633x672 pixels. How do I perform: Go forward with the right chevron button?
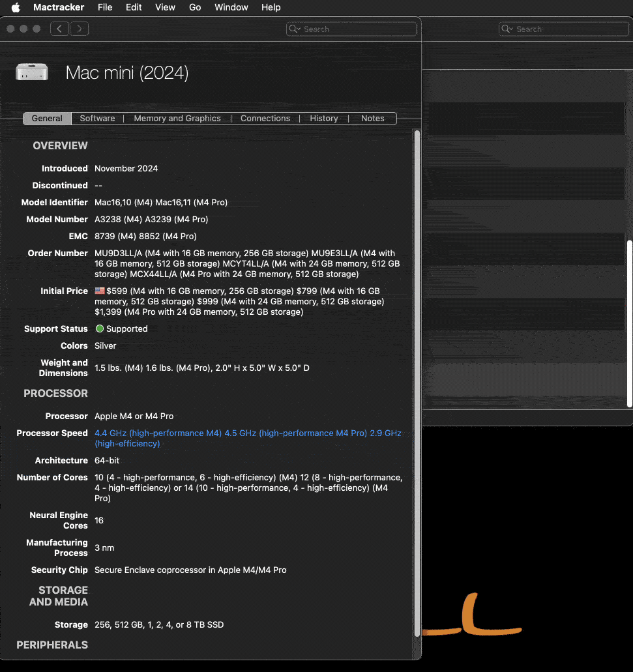(80, 29)
